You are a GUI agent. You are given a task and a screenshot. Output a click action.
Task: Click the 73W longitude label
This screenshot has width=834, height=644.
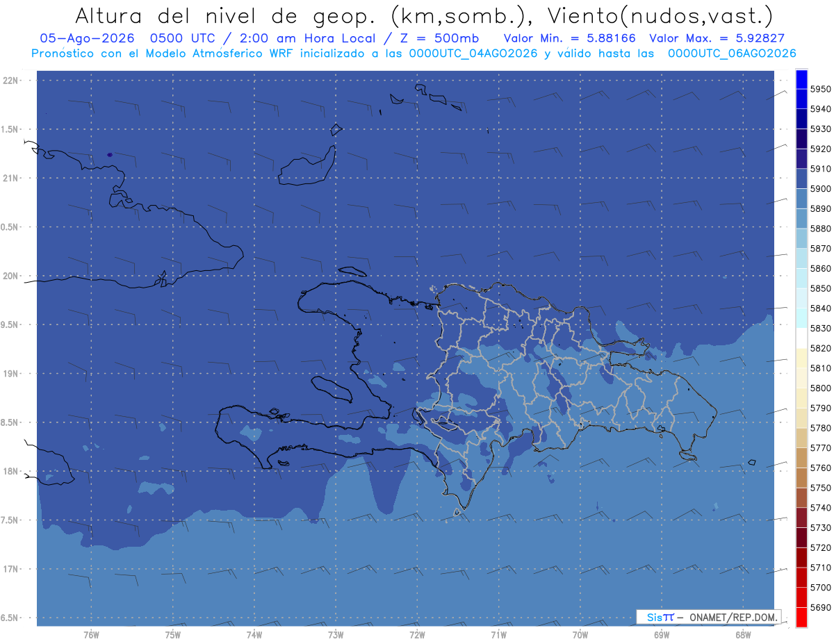336,634
